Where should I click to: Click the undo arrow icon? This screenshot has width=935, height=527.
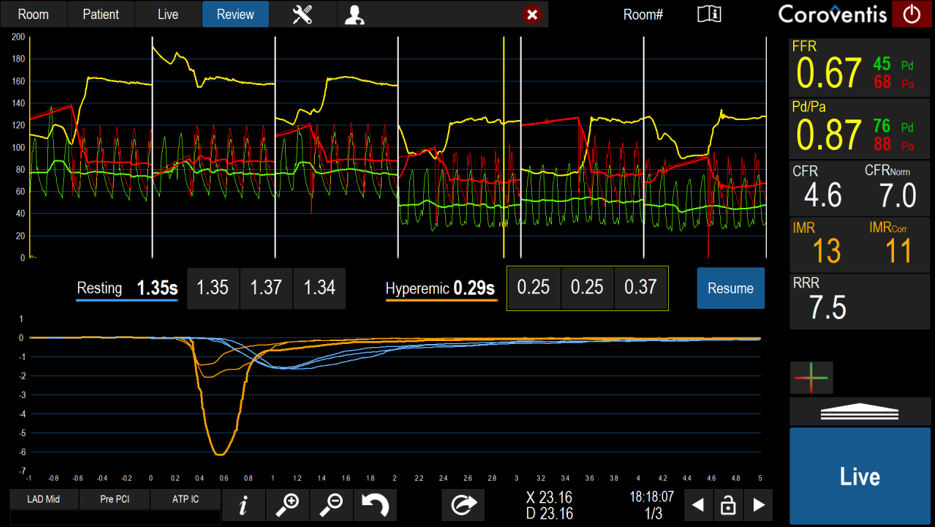click(x=375, y=505)
